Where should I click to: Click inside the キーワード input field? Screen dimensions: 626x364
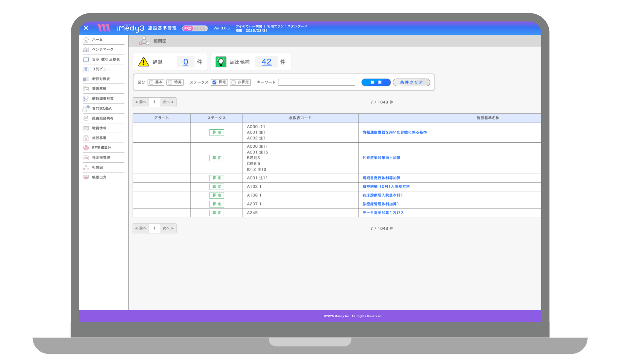316,82
